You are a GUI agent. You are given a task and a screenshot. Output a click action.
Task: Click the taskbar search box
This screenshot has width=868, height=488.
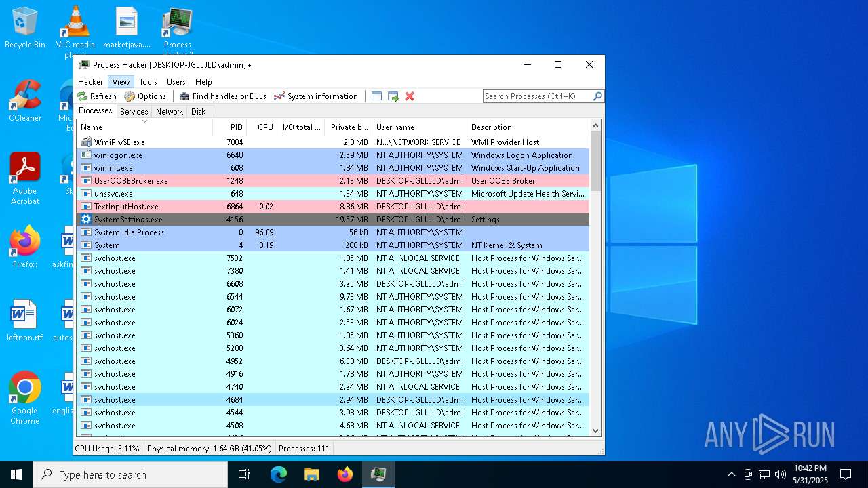click(x=130, y=474)
